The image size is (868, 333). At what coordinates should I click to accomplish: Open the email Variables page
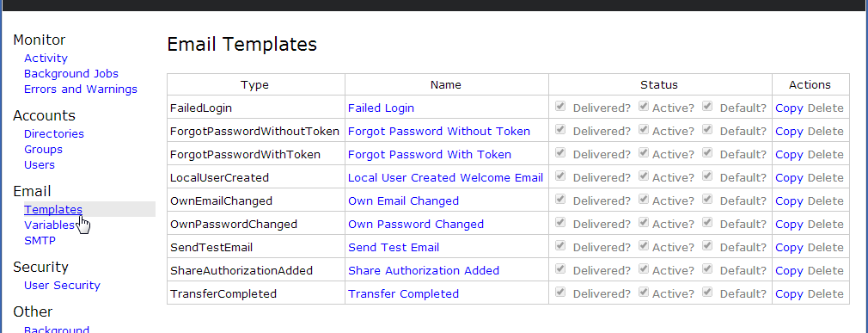tap(49, 225)
